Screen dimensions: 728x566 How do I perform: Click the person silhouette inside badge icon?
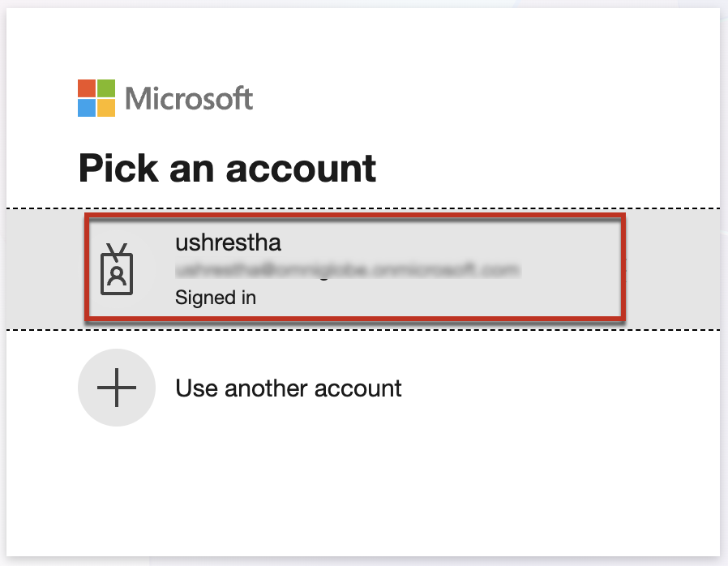click(x=117, y=276)
